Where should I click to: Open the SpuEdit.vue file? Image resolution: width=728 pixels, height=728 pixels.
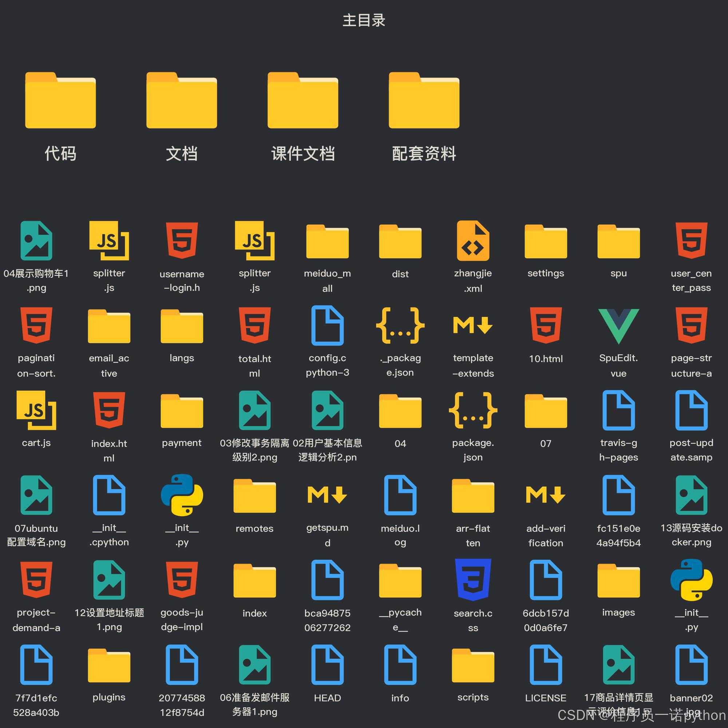click(618, 326)
